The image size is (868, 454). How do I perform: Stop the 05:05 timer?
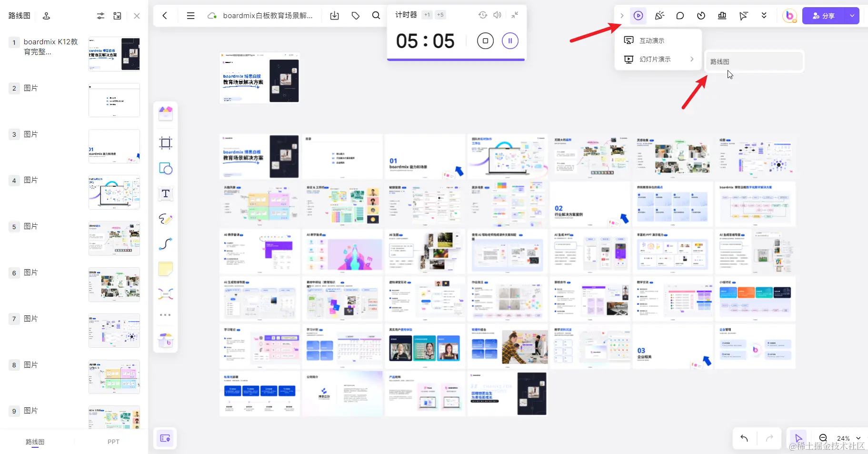(485, 40)
